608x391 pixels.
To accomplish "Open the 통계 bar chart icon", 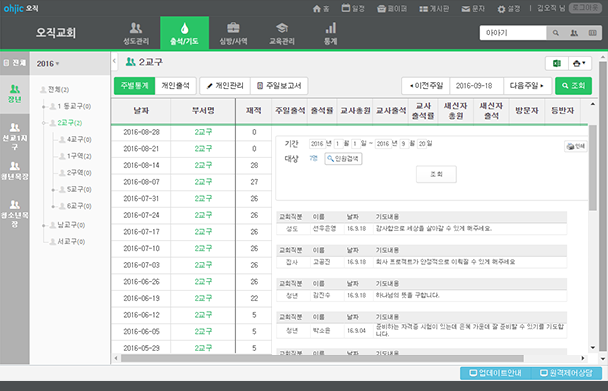I will (x=331, y=28).
